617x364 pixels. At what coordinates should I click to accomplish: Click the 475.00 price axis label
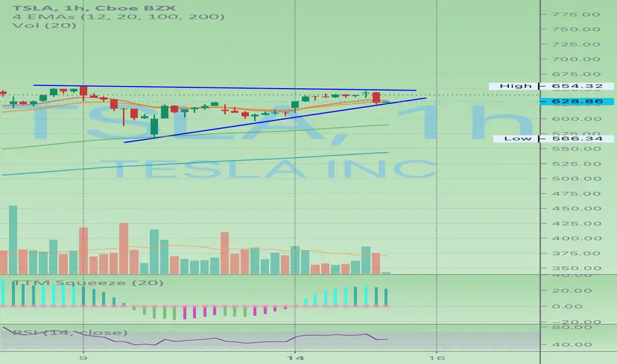pos(576,194)
